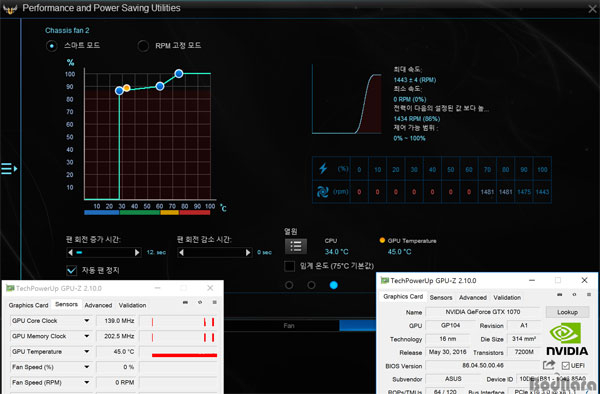
Task: Click the share icon in GPU-Z
Action: coord(549,365)
